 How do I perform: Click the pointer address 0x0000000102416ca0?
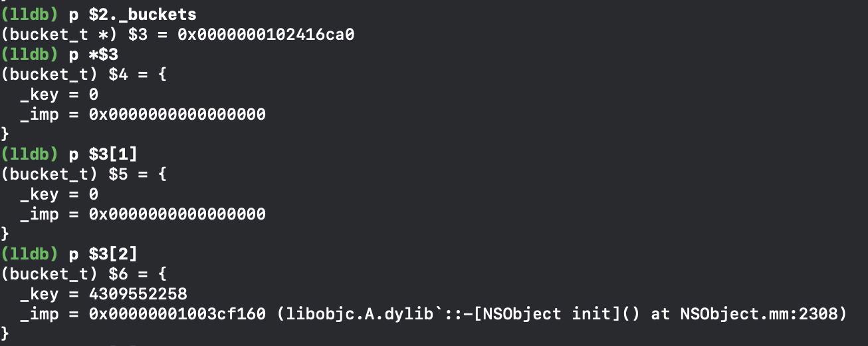pos(266,34)
